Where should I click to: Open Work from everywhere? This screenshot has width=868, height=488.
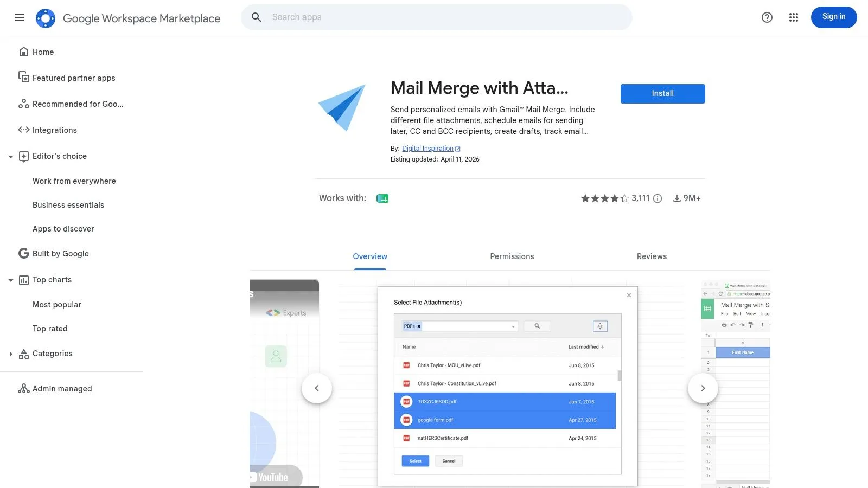(x=74, y=181)
